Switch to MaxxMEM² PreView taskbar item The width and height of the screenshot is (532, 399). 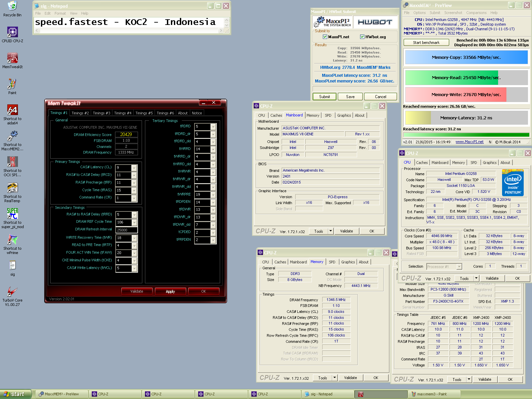point(62,394)
